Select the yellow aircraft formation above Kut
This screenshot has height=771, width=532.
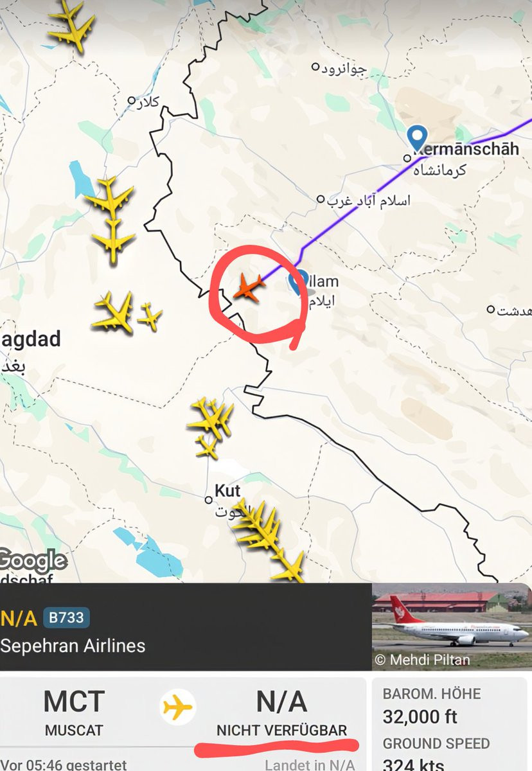210,427
